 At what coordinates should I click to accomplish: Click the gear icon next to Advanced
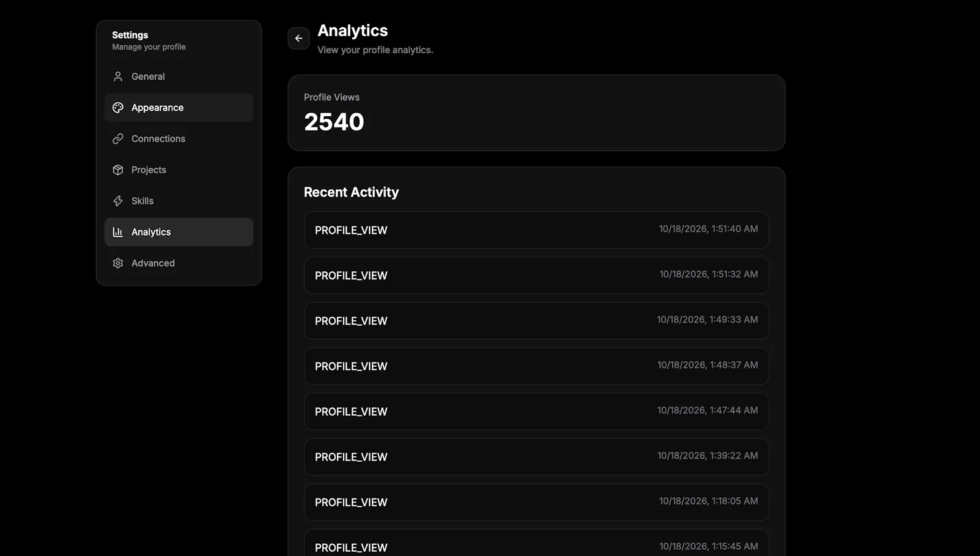point(118,263)
